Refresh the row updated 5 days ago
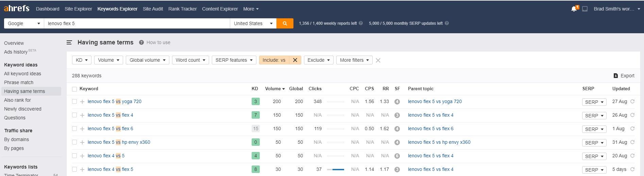Image resolution: width=644 pixels, height=176 pixels. pyautogui.click(x=632, y=169)
